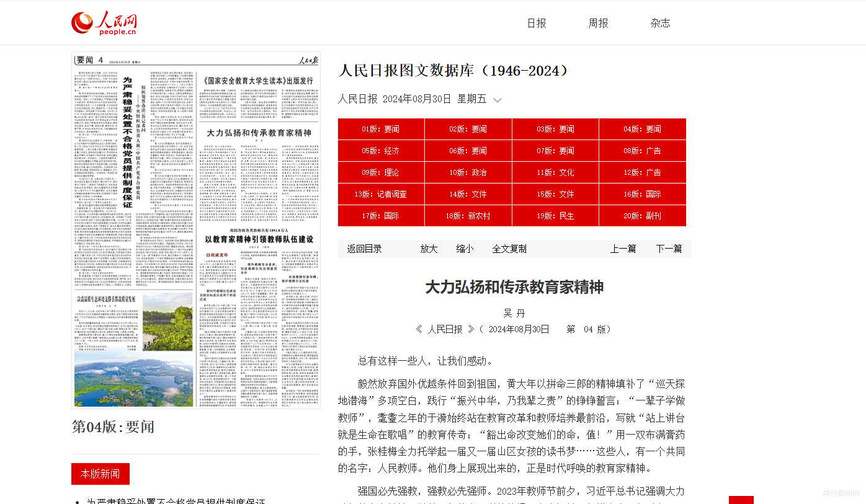Select 08版：广告
866x504 pixels.
(642, 151)
